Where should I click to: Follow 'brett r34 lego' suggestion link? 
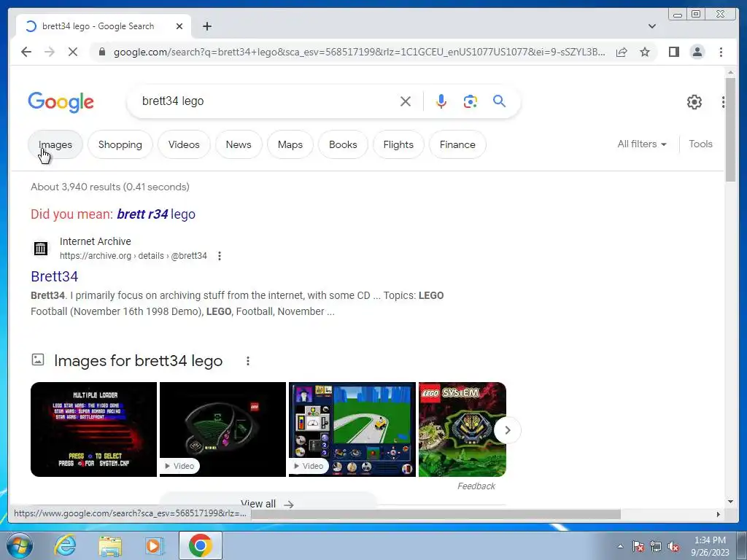point(156,214)
